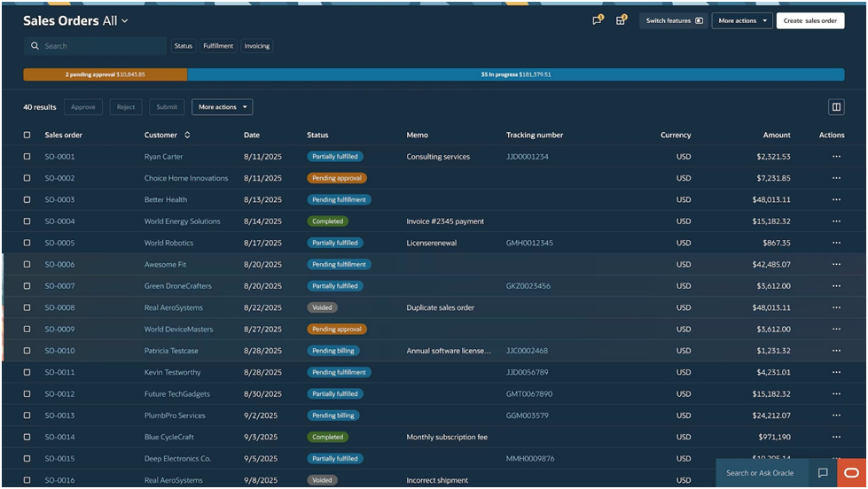This screenshot has width=868, height=489.
Task: Open the actions ellipsis for SO-0001
Action: 835,157
